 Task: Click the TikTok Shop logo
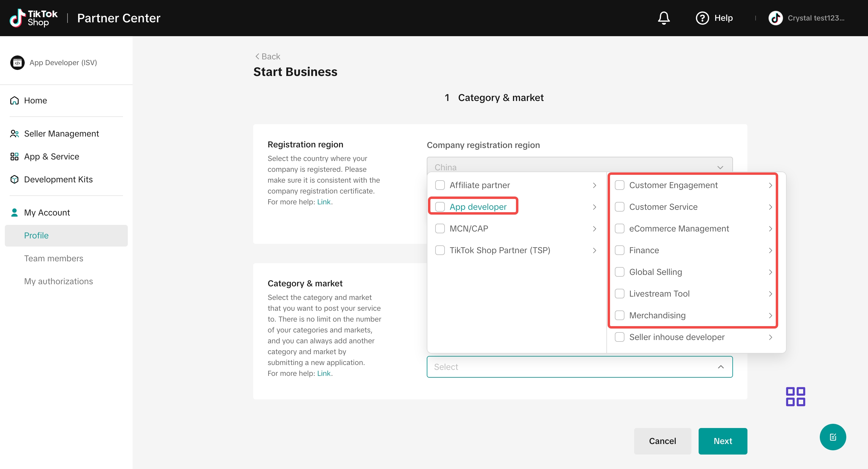33,18
